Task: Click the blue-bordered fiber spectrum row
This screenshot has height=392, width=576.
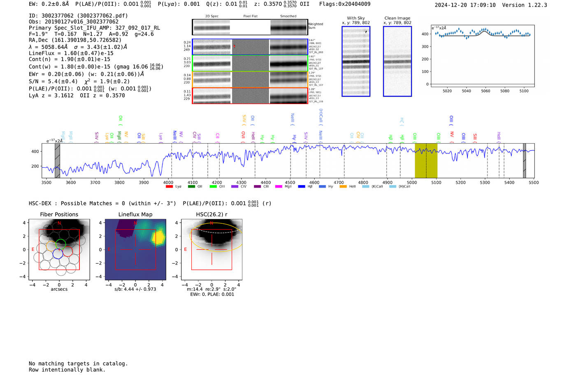Action: click(x=250, y=47)
